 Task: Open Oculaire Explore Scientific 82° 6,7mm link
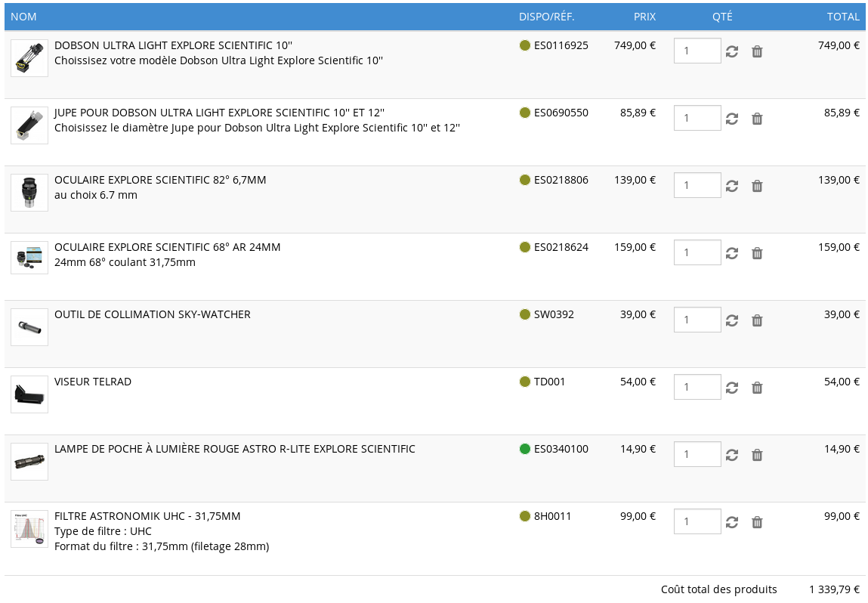click(160, 180)
